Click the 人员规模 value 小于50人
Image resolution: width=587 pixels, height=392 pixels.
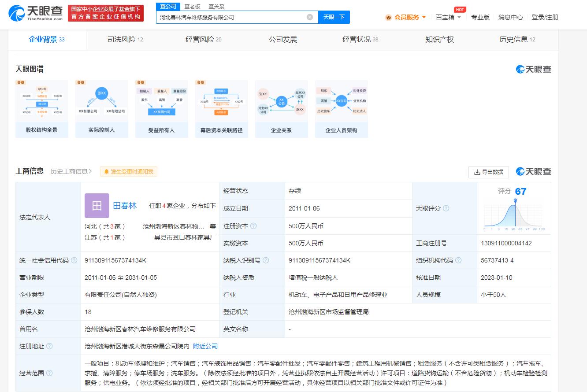[x=494, y=295]
